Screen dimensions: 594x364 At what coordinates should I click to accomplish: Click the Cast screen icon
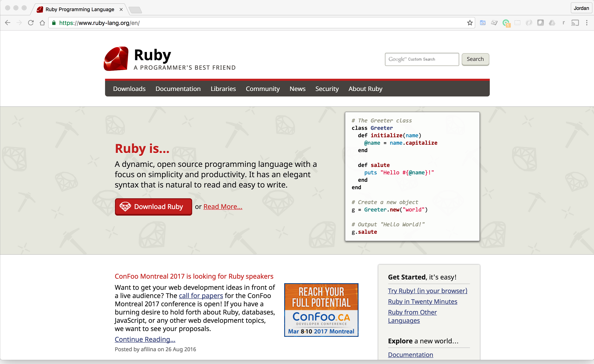pos(575,23)
